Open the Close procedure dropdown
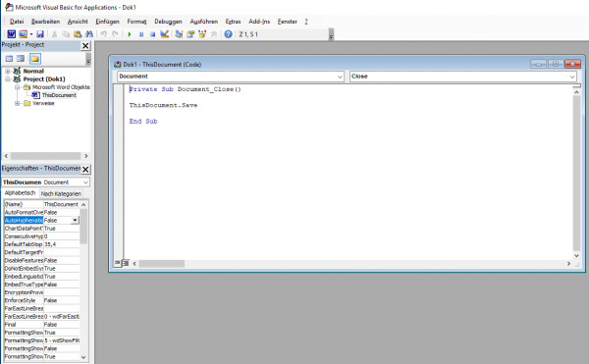The width and height of the screenshot is (589, 364). pyautogui.click(x=572, y=77)
